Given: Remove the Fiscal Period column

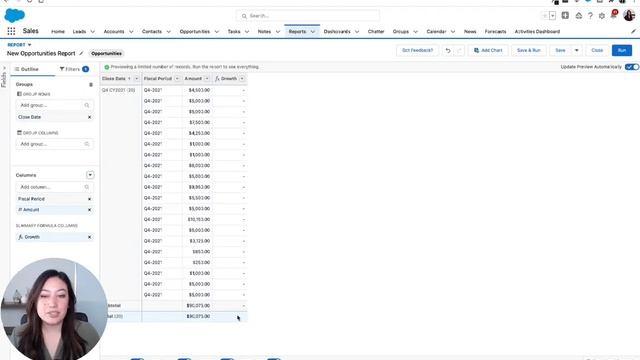Looking at the screenshot, I should coord(89,199).
